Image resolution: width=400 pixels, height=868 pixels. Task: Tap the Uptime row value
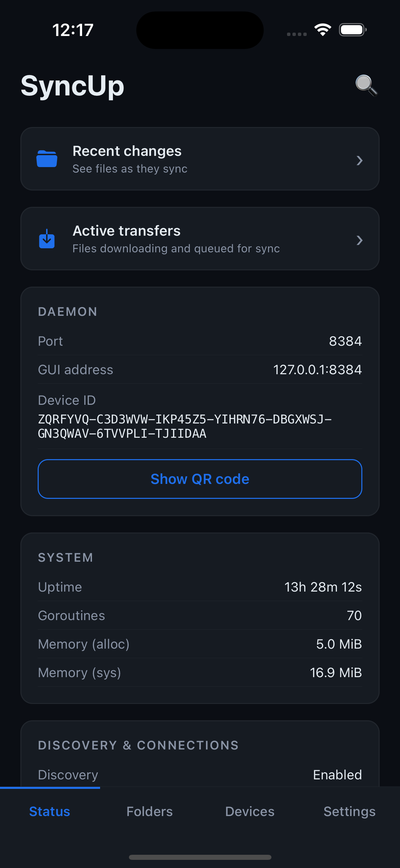pos(323,587)
